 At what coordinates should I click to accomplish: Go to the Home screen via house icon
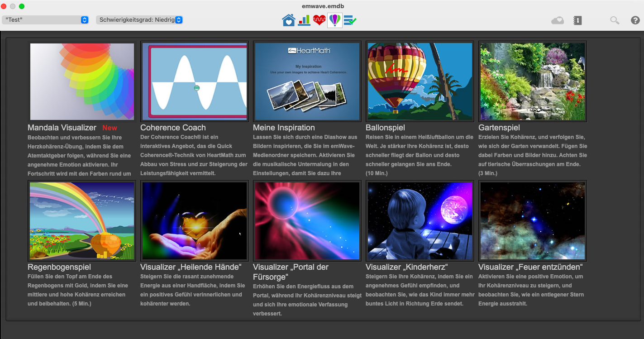click(x=289, y=20)
